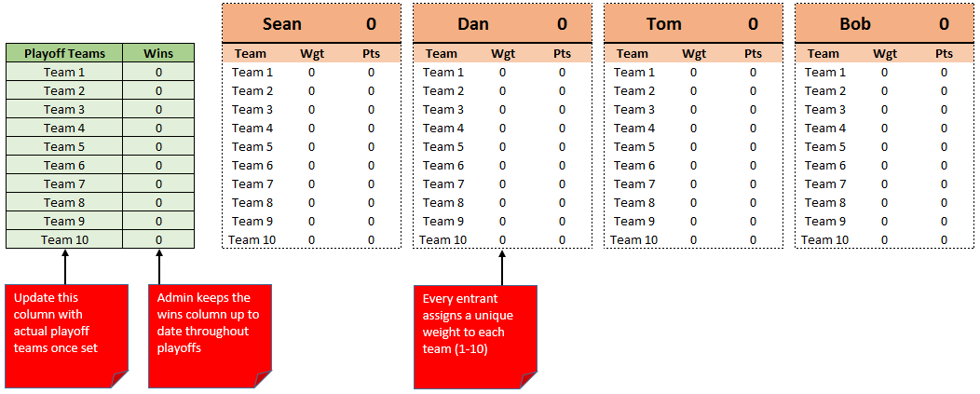
Task: Click the Wins cell for Team 8
Action: pyautogui.click(x=158, y=202)
